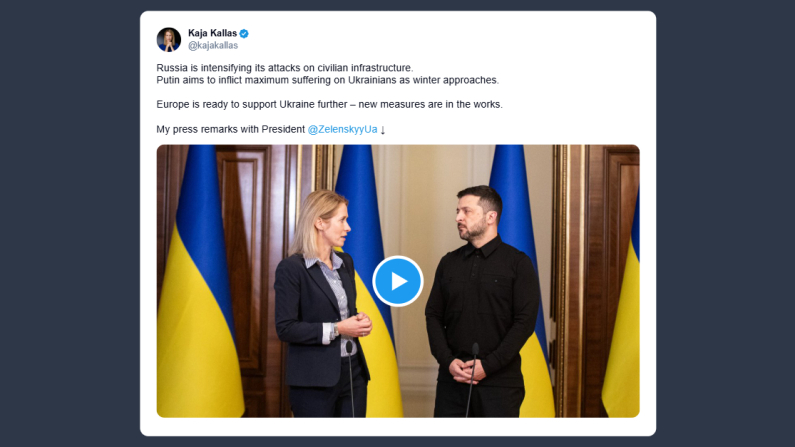Click the line 'Russia is intensifying its attacks'
795x447 pixels.
point(284,68)
